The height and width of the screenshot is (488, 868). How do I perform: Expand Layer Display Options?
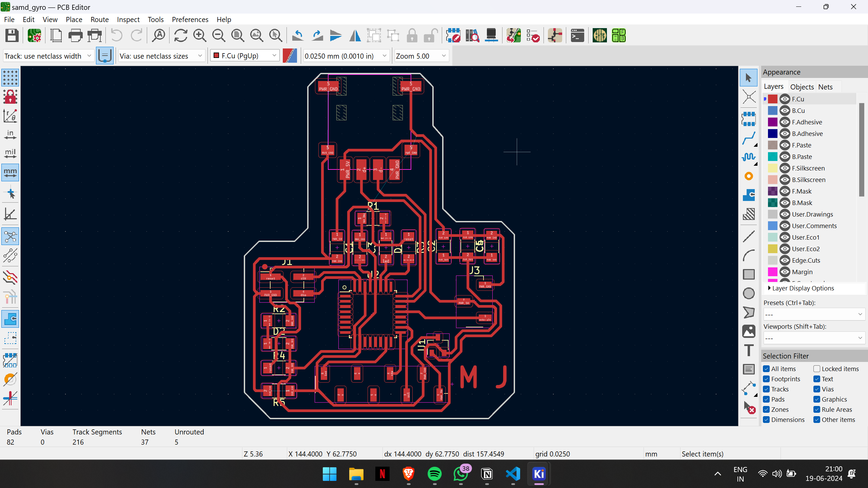[801, 288]
